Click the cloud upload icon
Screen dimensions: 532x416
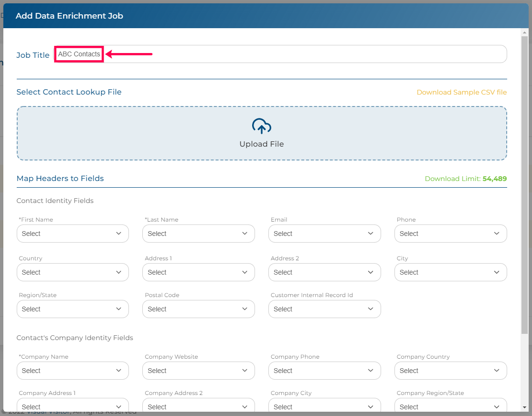pyautogui.click(x=261, y=126)
